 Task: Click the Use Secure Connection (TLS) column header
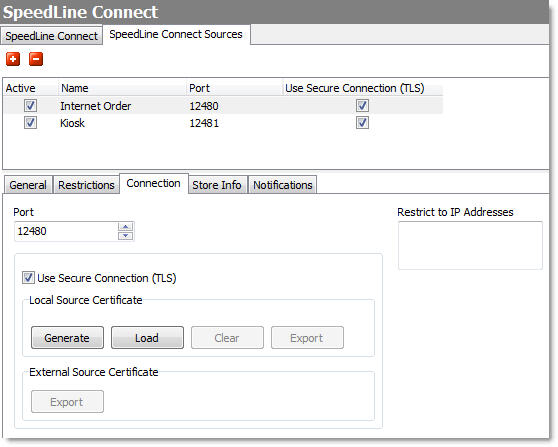click(355, 88)
